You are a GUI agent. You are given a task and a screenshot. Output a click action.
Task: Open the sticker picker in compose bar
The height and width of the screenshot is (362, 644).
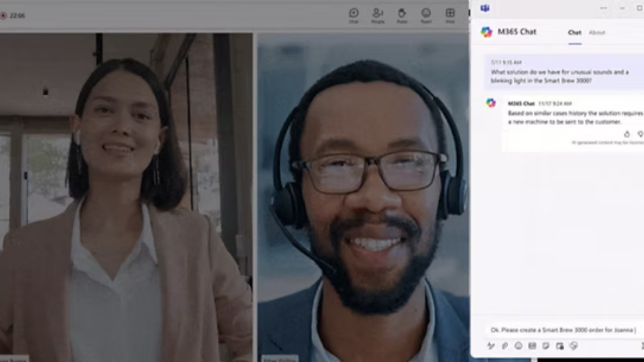coord(545,346)
